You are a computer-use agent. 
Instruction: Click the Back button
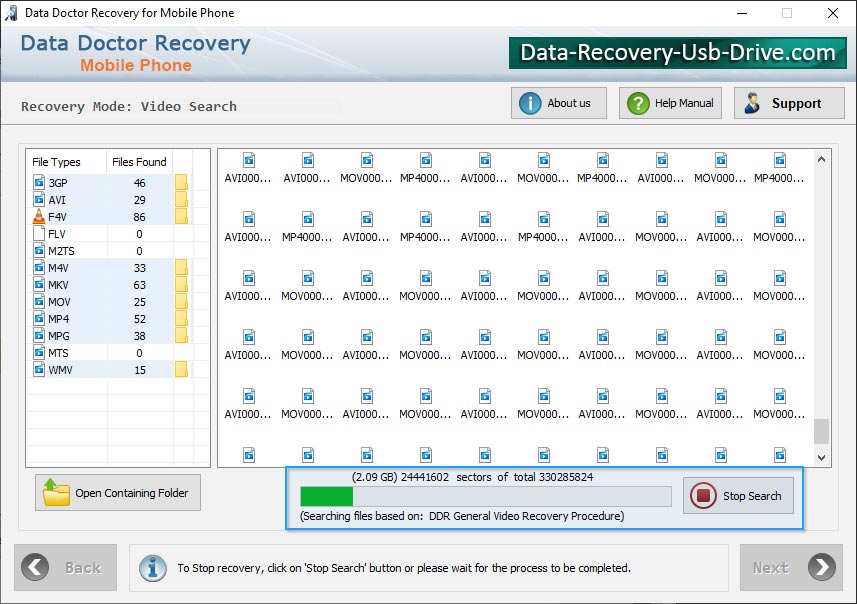(x=65, y=567)
